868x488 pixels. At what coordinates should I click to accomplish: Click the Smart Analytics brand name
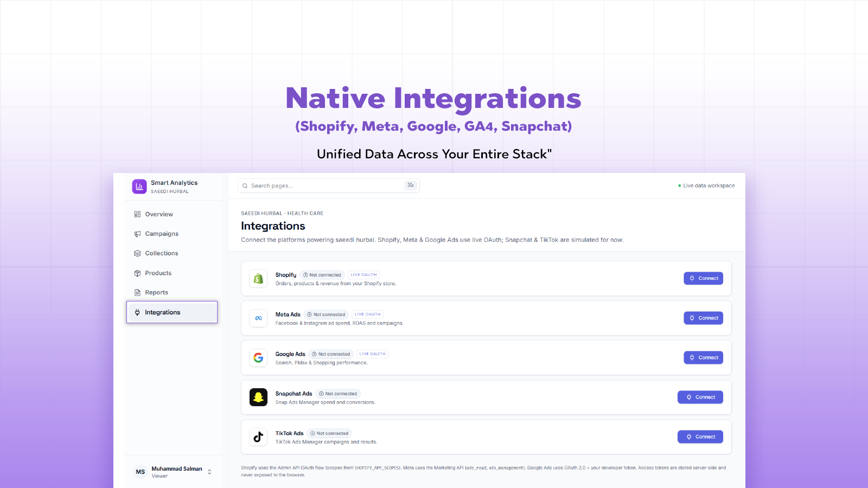tap(174, 183)
